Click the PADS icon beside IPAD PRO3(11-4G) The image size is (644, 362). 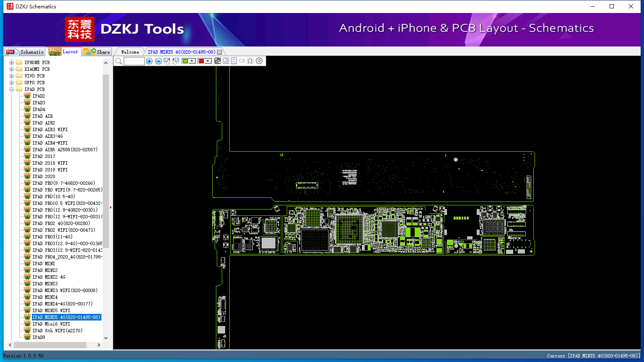click(x=27, y=237)
